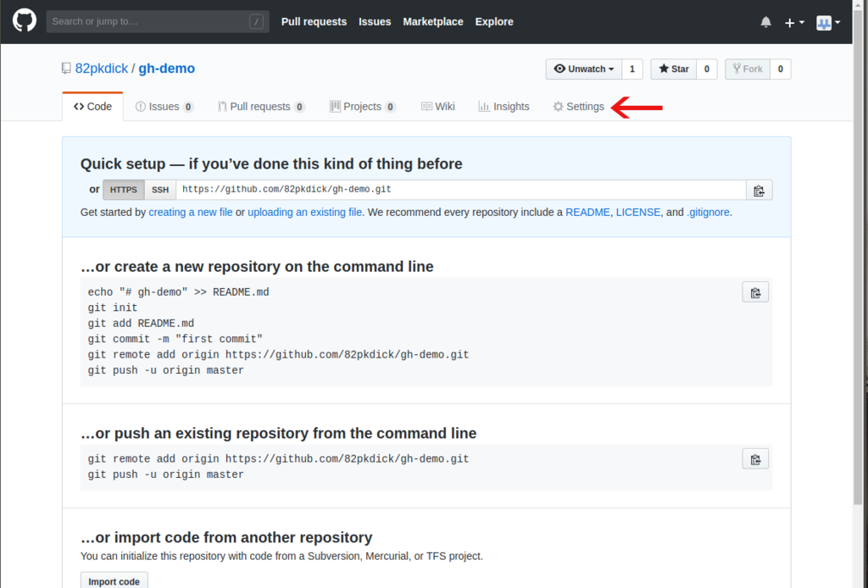The height and width of the screenshot is (588, 868).
Task: Open Issues in the top navigation bar
Action: 375,21
